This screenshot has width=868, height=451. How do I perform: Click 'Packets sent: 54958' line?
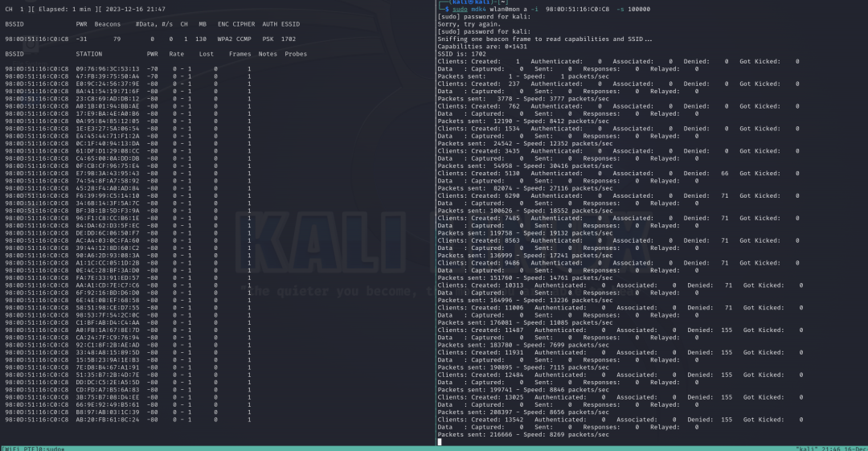[526, 166]
